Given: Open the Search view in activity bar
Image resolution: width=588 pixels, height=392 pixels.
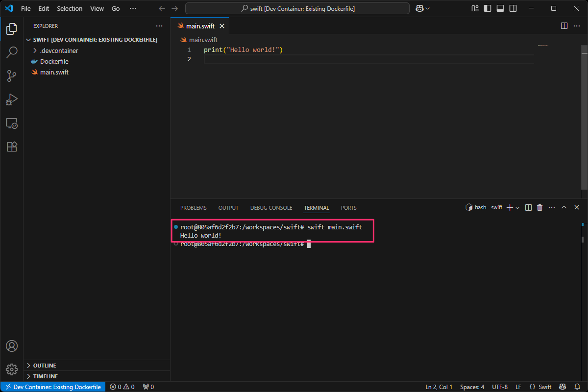Looking at the screenshot, I should tap(12, 52).
